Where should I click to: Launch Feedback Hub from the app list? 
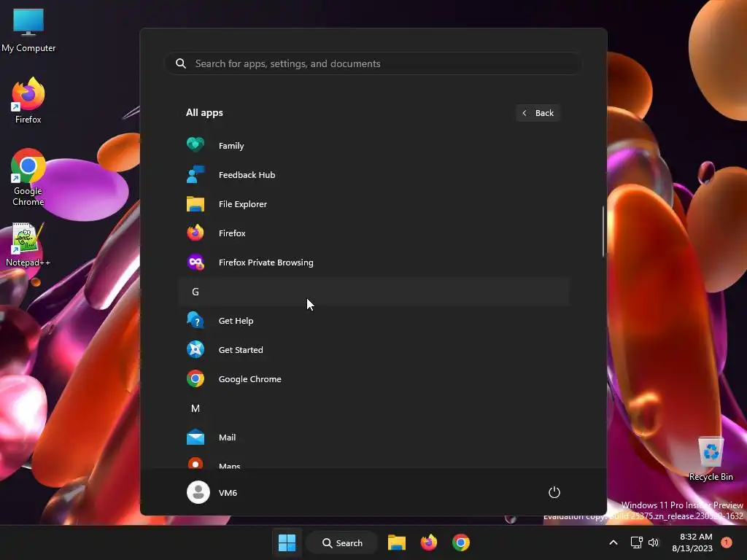coord(373,175)
